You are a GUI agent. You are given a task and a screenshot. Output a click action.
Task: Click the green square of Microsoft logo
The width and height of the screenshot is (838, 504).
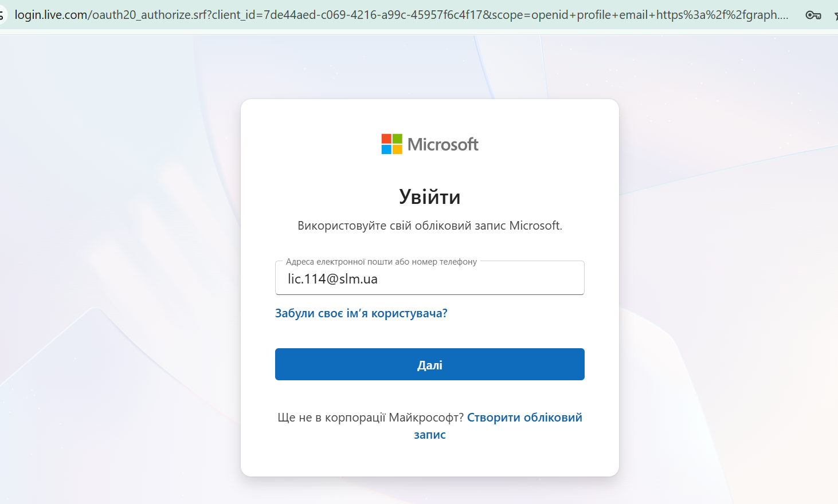(397, 139)
